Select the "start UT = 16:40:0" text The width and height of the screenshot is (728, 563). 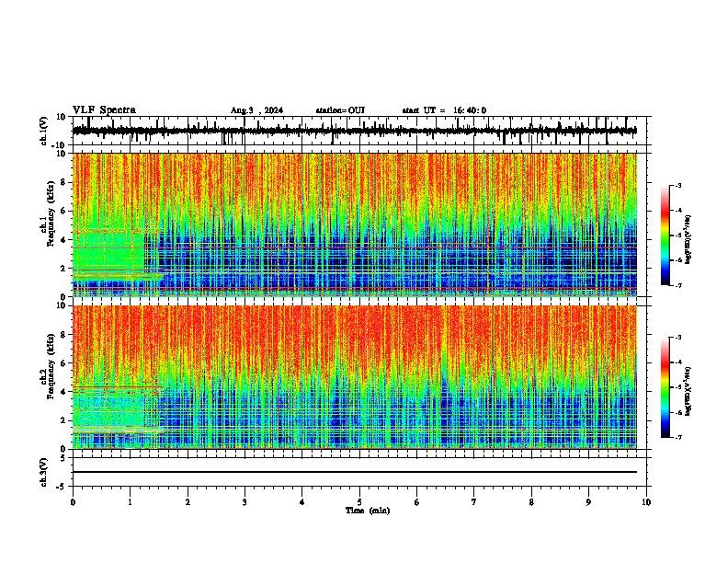444,110
